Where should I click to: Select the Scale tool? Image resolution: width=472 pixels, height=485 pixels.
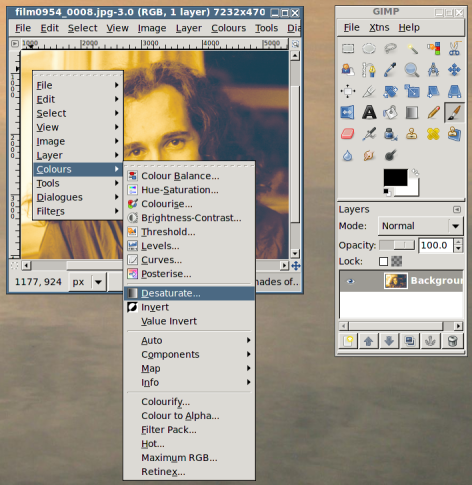click(412, 91)
